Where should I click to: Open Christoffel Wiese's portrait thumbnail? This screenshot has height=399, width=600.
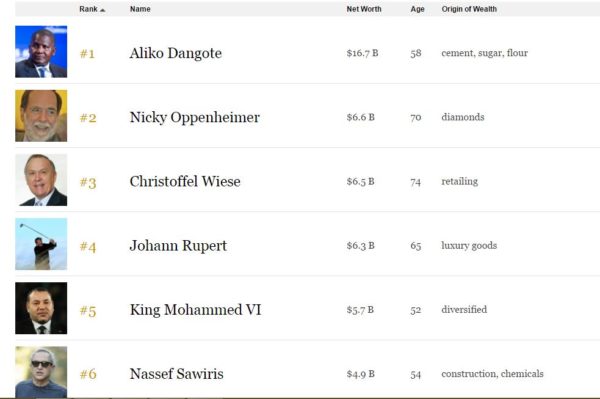[41, 180]
